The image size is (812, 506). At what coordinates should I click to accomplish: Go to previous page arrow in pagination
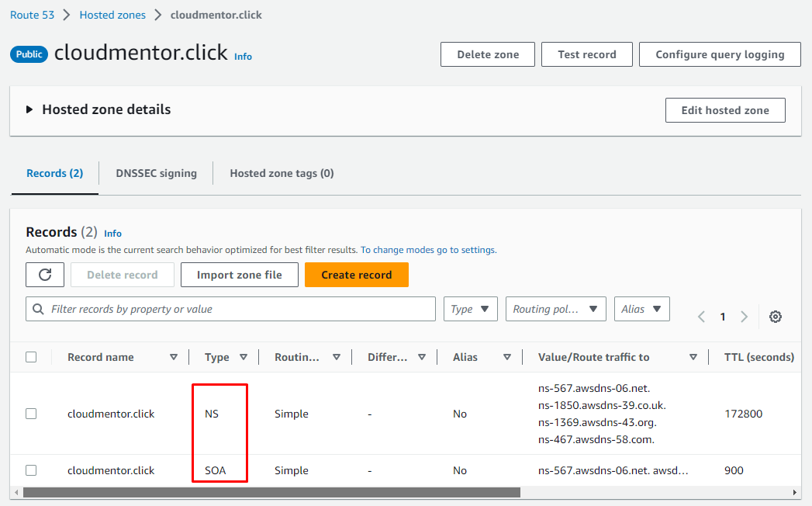(x=702, y=317)
